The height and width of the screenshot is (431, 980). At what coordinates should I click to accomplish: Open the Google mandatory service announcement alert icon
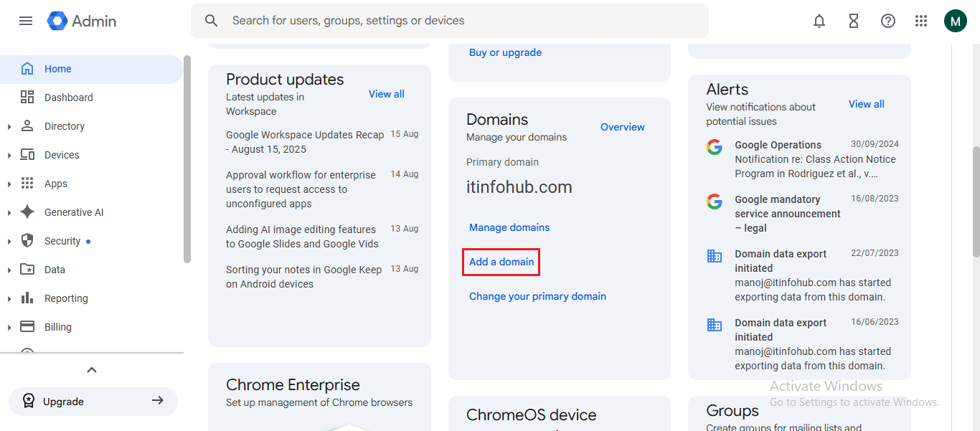pos(715,202)
